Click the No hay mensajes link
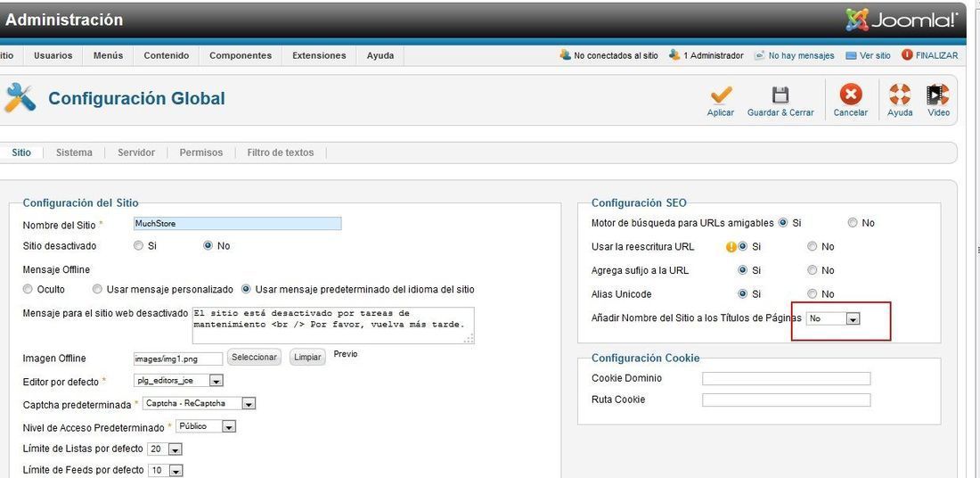 point(801,55)
